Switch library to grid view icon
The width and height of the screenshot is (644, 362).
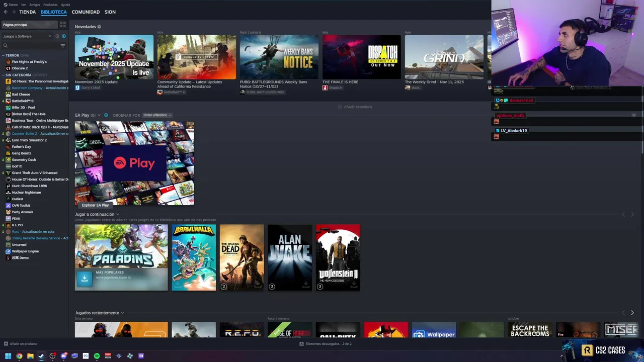click(x=63, y=25)
